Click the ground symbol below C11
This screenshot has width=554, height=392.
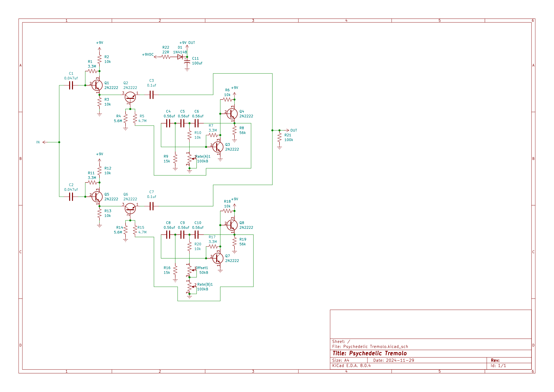coord(187,70)
